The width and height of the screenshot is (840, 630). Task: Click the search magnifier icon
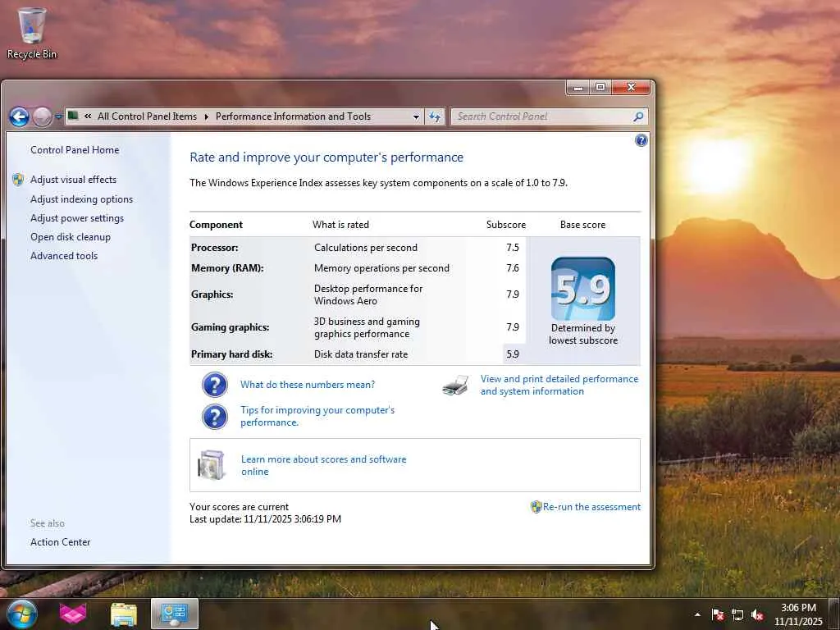pyautogui.click(x=638, y=116)
